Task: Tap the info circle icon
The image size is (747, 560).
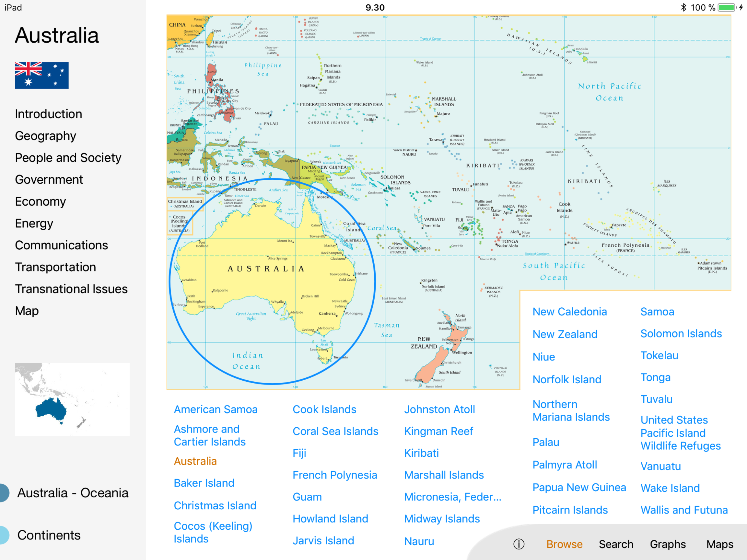Action: (519, 544)
